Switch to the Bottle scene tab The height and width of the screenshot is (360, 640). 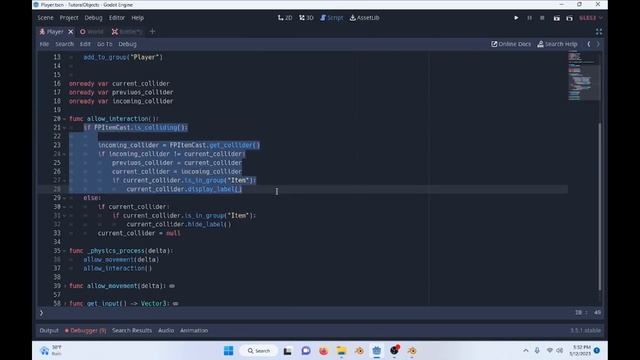pyautogui.click(x=127, y=31)
